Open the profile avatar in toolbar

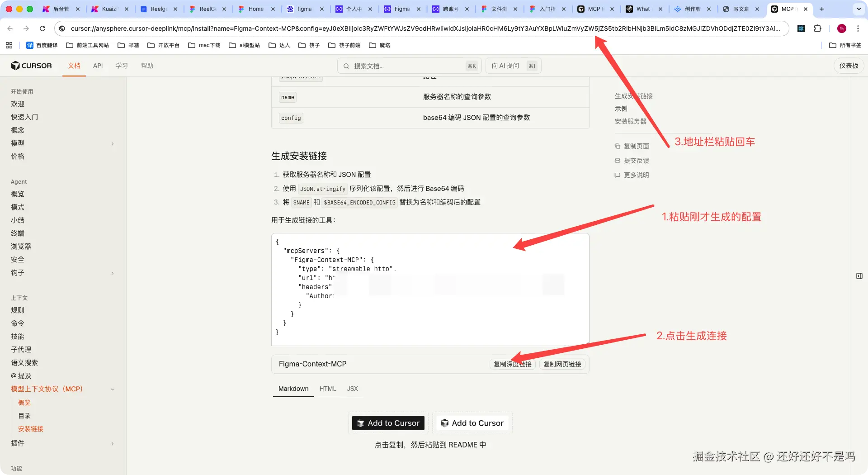pyautogui.click(x=842, y=28)
